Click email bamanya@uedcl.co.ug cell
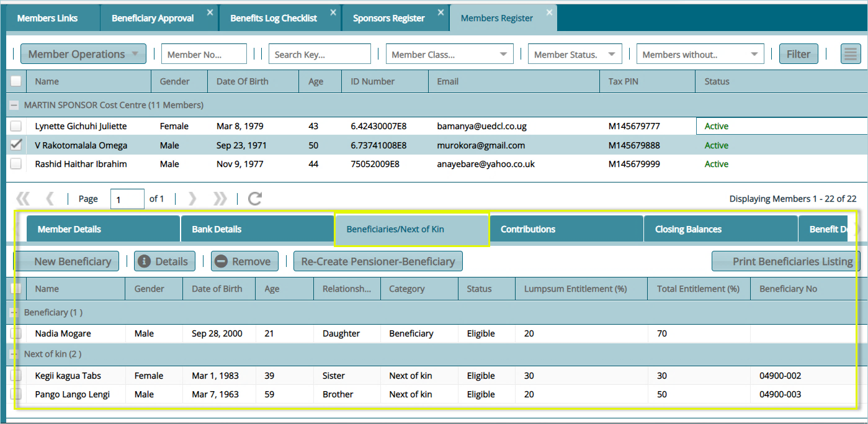This screenshot has height=424, width=868. [481, 126]
